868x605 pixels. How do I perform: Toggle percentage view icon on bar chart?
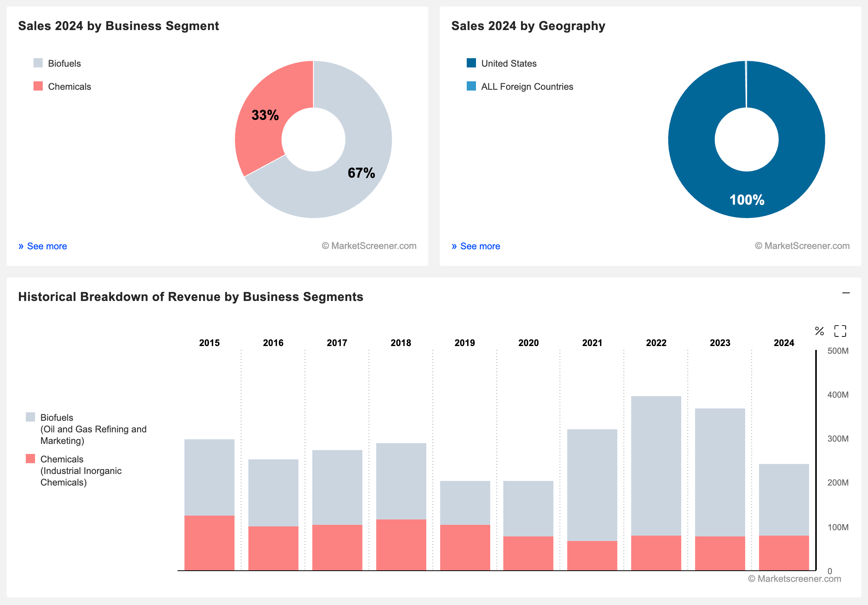point(819,331)
